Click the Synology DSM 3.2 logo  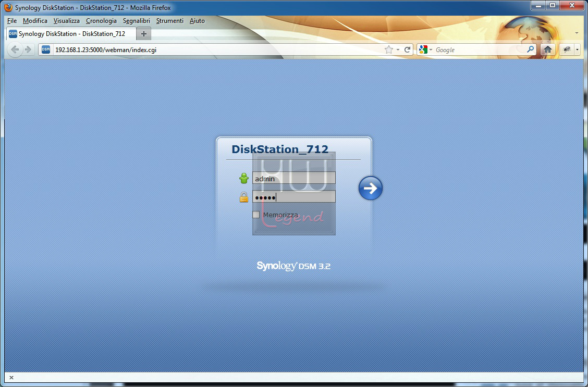[293, 266]
